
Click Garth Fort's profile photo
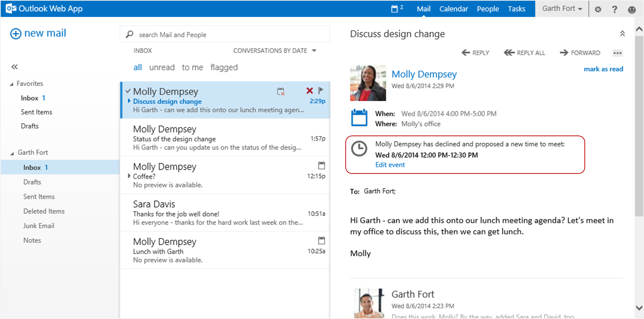pyautogui.click(x=369, y=303)
